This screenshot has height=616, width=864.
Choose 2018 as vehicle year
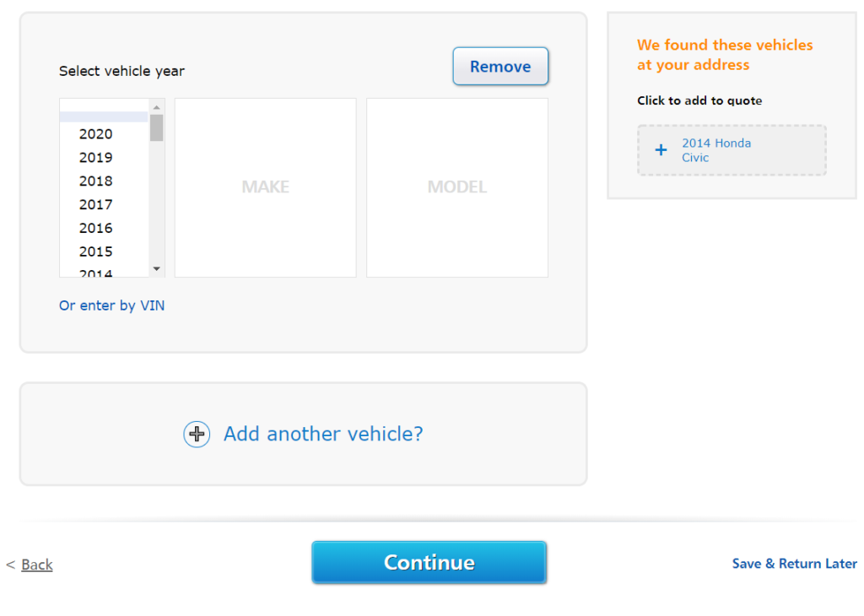104,181
